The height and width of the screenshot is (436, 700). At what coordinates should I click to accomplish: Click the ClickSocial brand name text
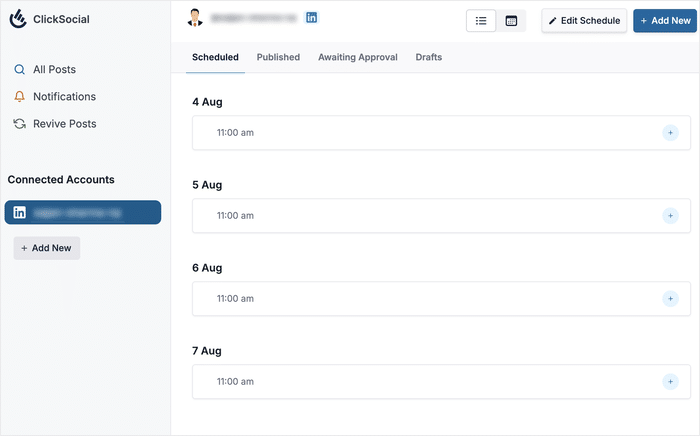pos(61,19)
